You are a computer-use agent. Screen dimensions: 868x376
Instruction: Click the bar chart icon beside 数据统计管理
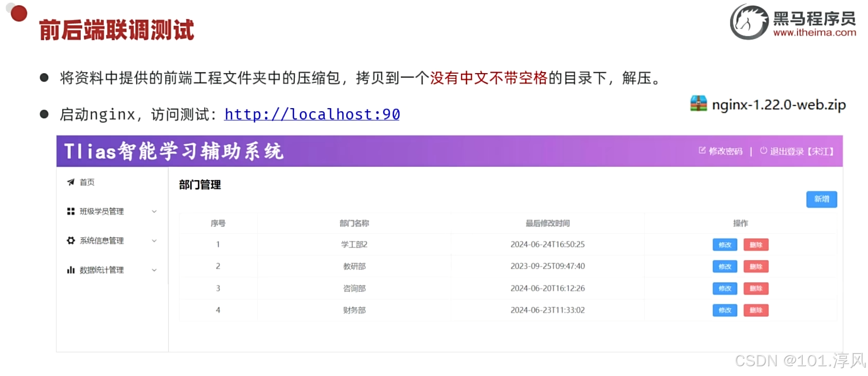point(71,270)
